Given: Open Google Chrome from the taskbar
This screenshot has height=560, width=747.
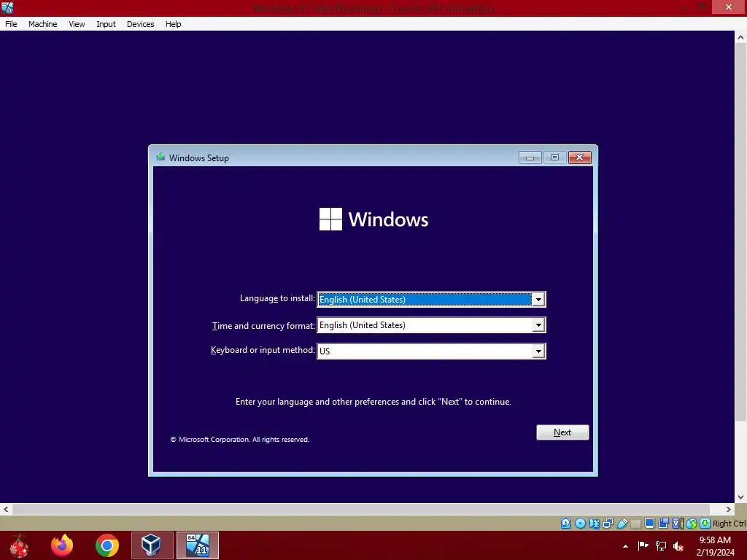Looking at the screenshot, I should point(107,545).
